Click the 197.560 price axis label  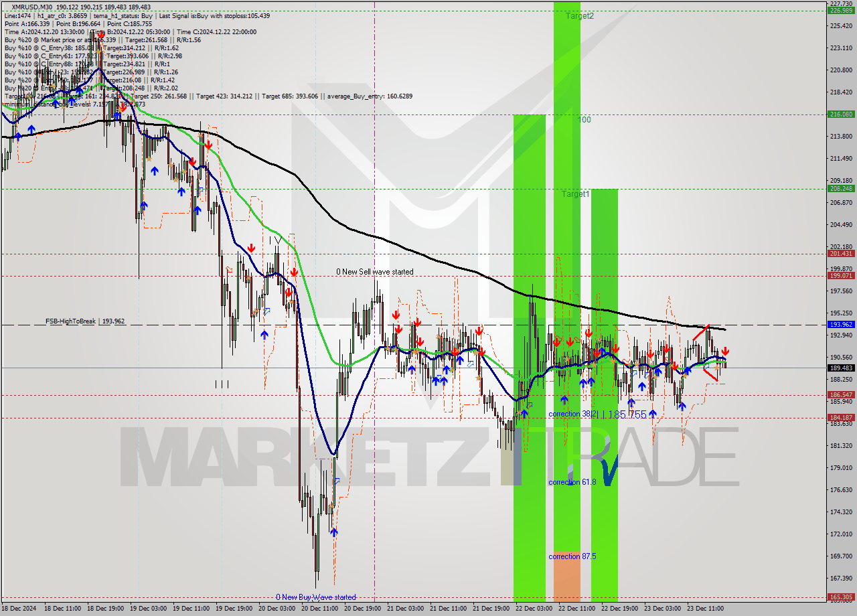pos(841,291)
